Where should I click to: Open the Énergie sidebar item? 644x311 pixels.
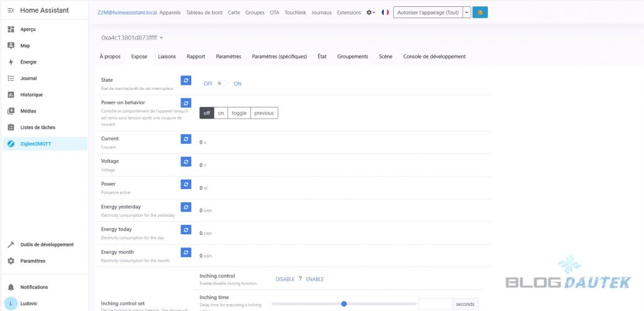pyautogui.click(x=28, y=62)
